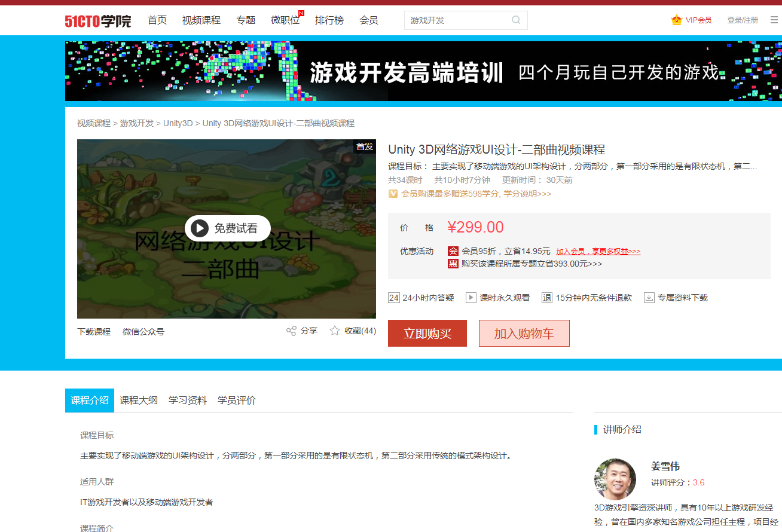Click the 讲师介绍 section heading

pos(622,429)
